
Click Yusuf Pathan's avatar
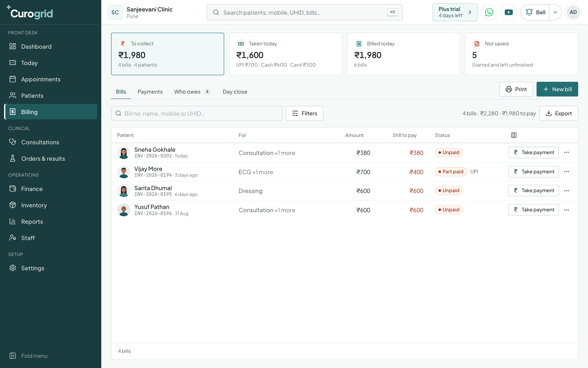(124, 210)
